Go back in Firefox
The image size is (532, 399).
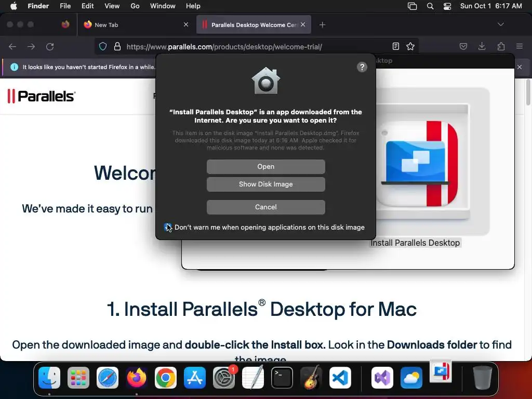(x=12, y=46)
